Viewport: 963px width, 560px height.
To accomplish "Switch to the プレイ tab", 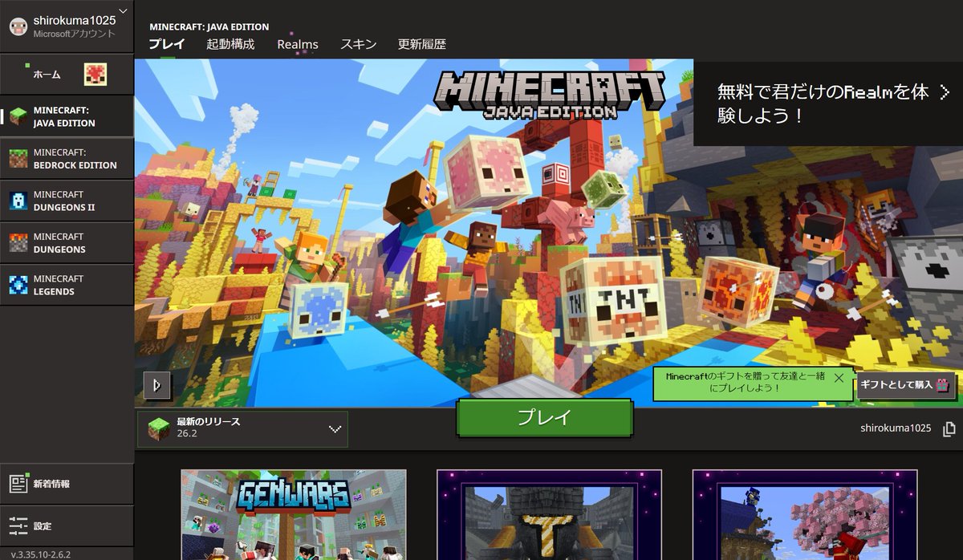I will click(x=167, y=44).
